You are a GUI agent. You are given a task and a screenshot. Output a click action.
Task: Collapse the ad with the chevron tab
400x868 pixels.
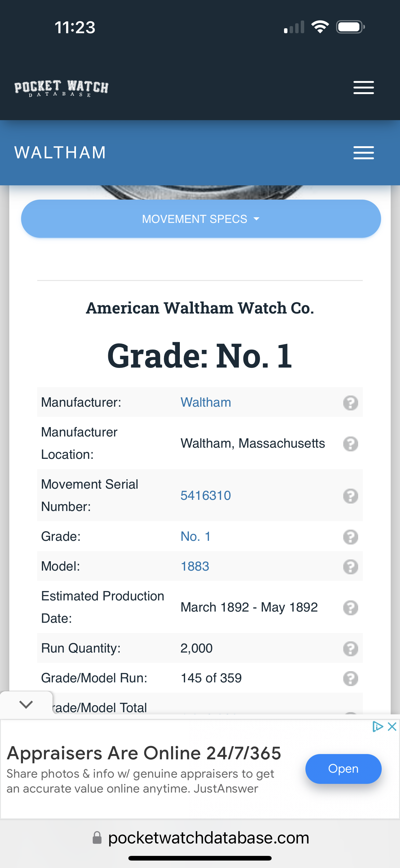click(26, 704)
